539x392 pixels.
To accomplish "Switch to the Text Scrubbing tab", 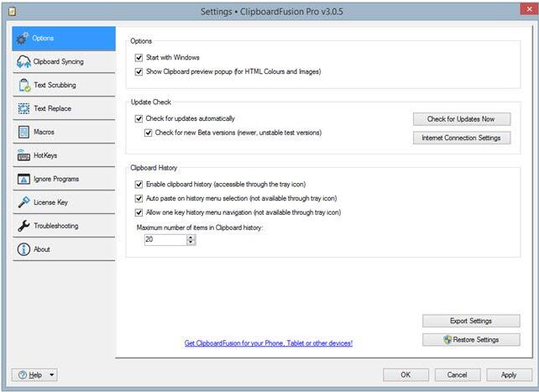I will pos(64,86).
